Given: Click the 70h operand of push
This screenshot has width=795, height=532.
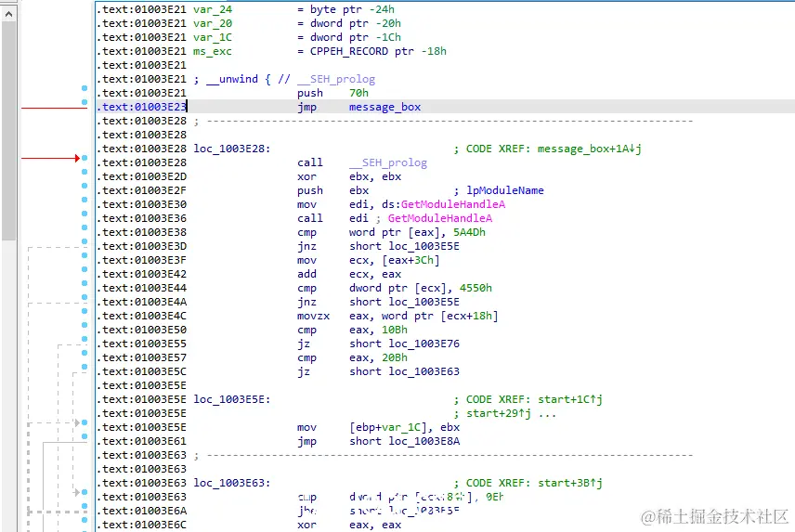Looking at the screenshot, I should click(359, 93).
